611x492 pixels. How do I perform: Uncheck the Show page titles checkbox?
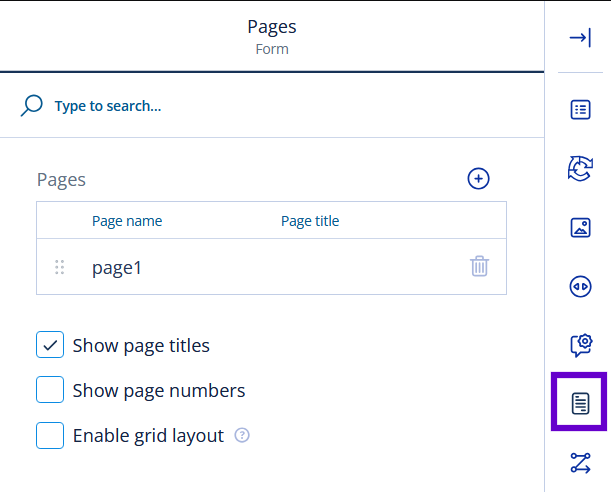(50, 345)
